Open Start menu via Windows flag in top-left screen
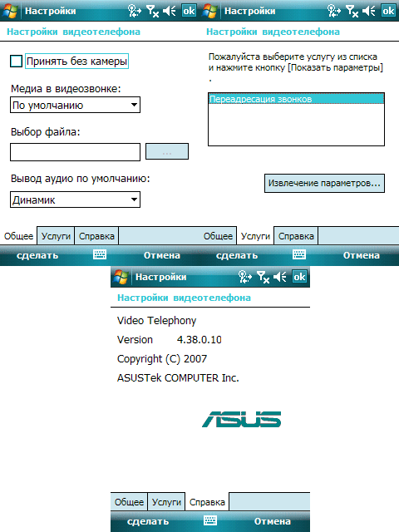Screen dimensions: 399x532 (10, 11)
